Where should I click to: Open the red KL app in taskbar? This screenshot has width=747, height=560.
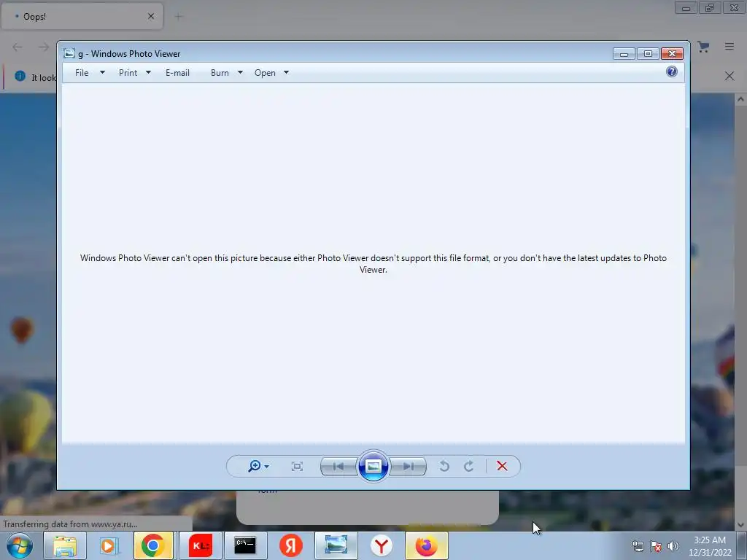[x=200, y=545]
